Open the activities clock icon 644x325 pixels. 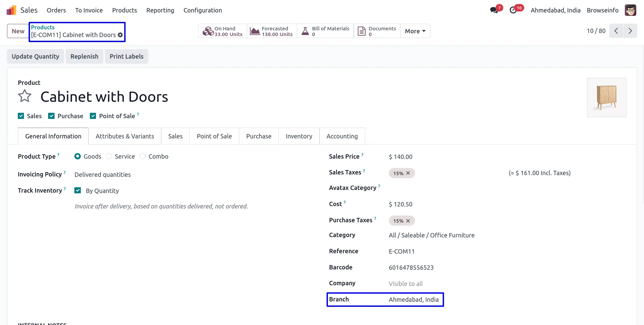point(513,10)
